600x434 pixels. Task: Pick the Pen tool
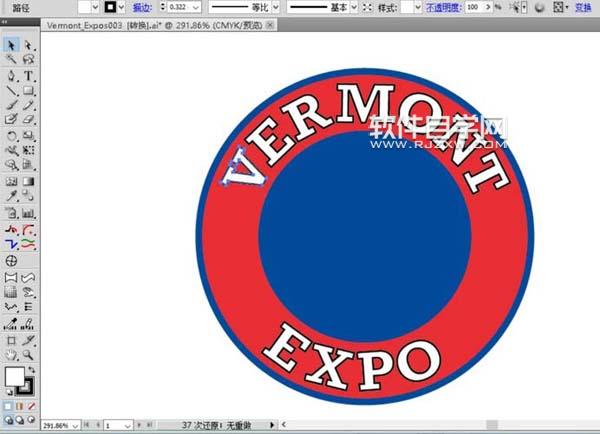[11, 75]
